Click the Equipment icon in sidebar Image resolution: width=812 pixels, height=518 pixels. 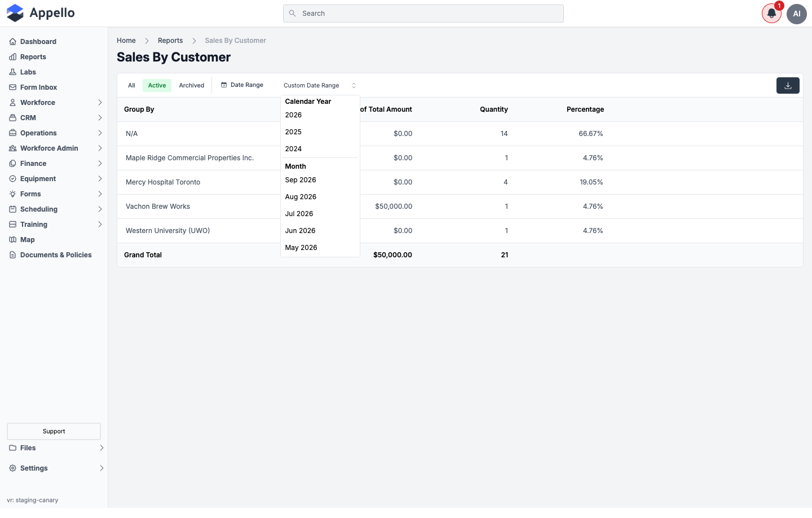click(x=12, y=179)
